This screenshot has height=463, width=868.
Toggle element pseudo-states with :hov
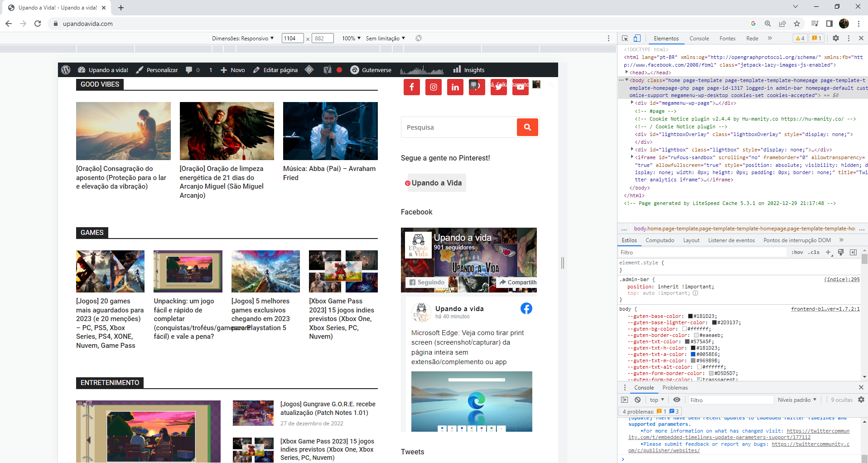pos(796,252)
